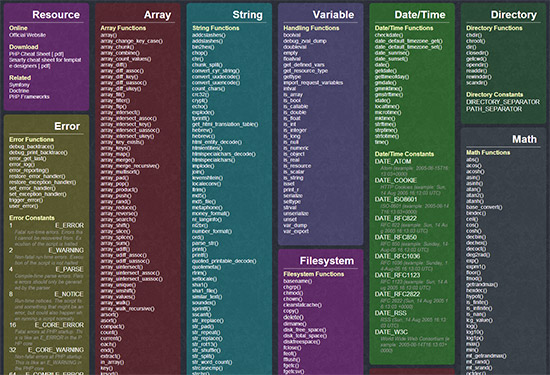Click gettimeofday() function
Image resolution: width=550 pixels, height=375 pixels.
[x=392, y=77]
